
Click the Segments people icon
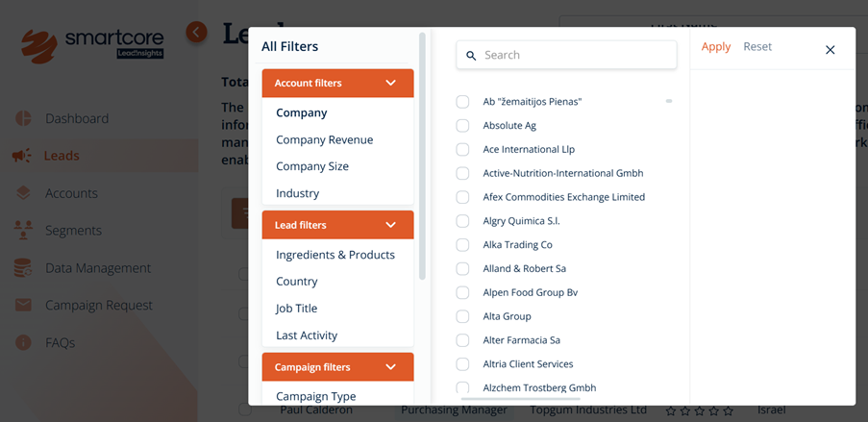coord(24,231)
